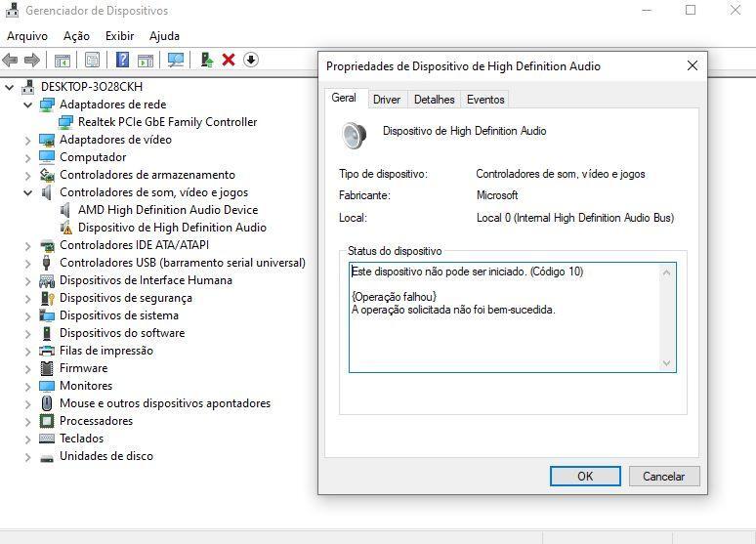Open the Properties toolbar icon
The width and height of the screenshot is (756, 544).
[92, 60]
